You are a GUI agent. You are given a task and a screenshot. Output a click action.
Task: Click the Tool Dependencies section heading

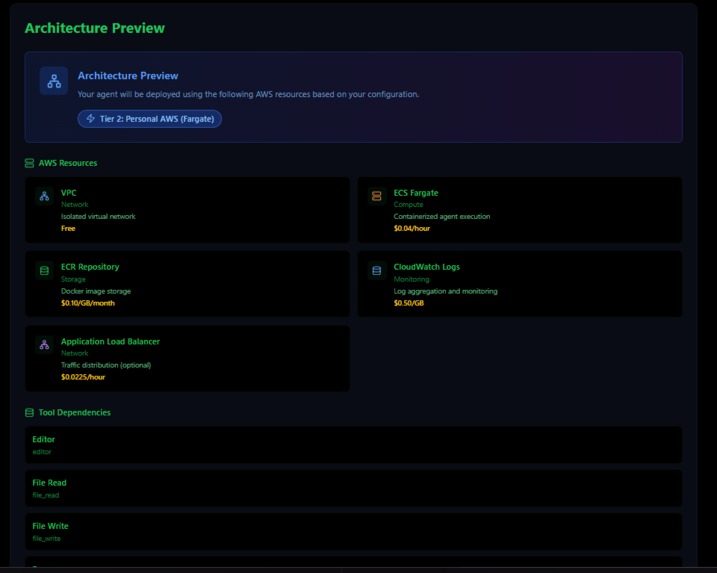[x=75, y=412]
